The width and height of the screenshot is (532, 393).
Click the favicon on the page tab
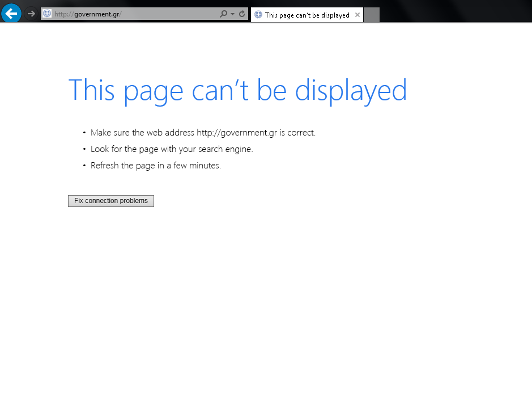258,15
